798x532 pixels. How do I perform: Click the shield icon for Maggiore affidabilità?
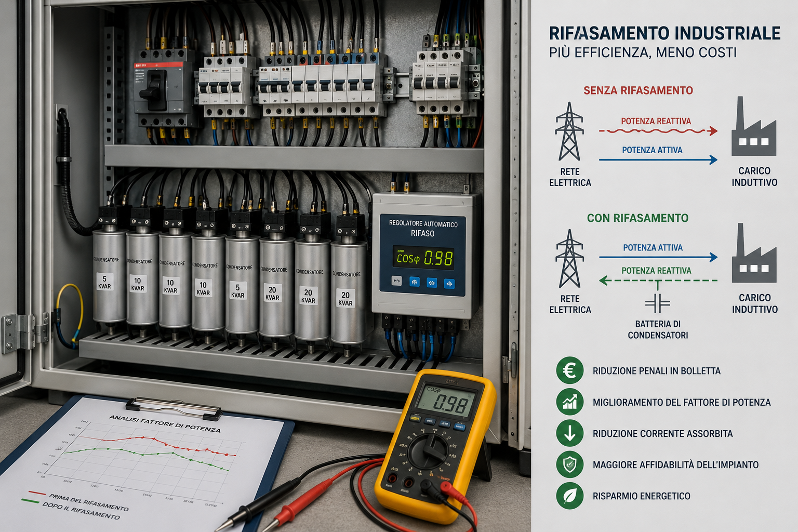click(x=570, y=464)
